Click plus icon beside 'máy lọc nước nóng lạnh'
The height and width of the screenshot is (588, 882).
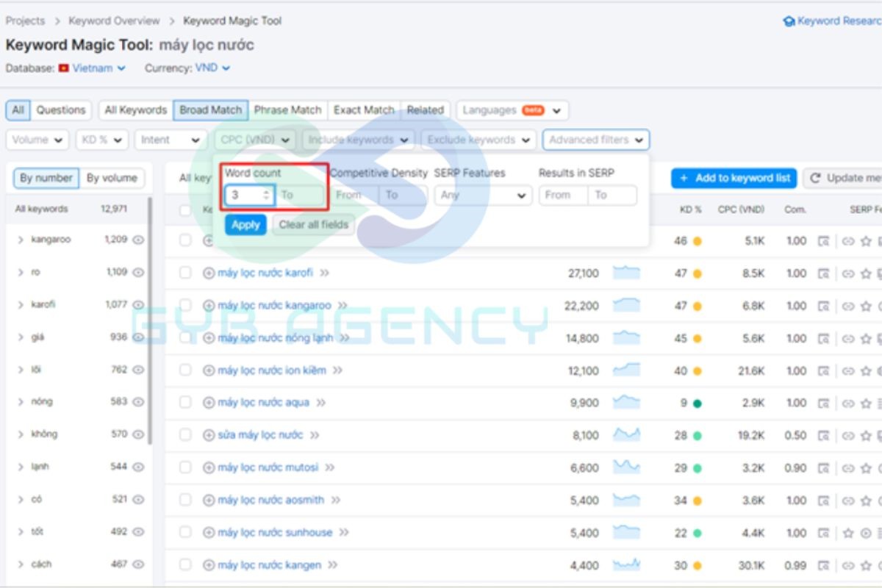(209, 338)
